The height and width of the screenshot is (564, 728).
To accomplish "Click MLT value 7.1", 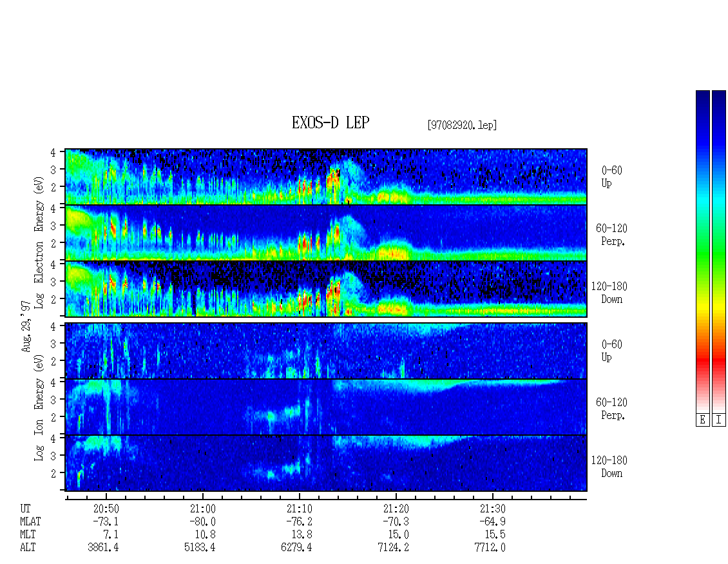I will coord(111,535).
